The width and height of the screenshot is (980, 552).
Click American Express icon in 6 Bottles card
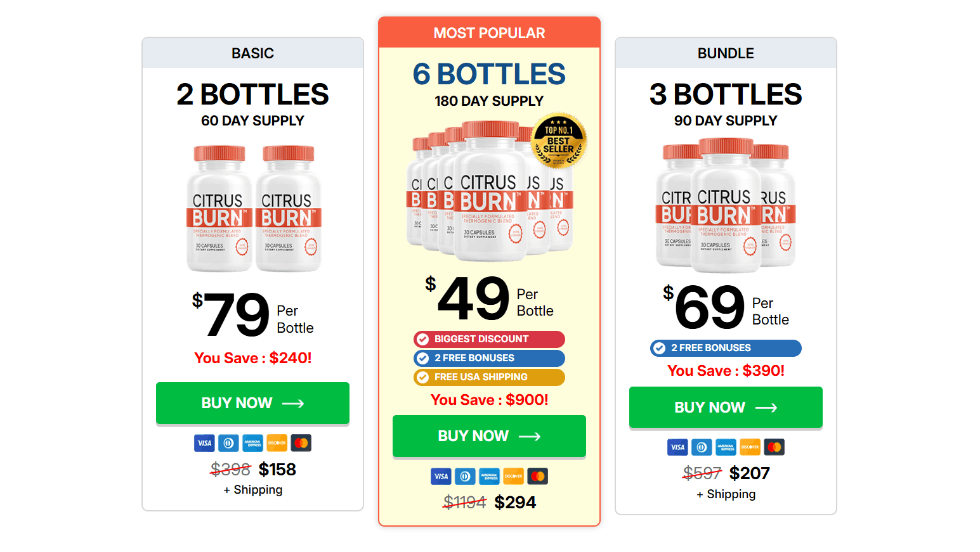tap(489, 476)
